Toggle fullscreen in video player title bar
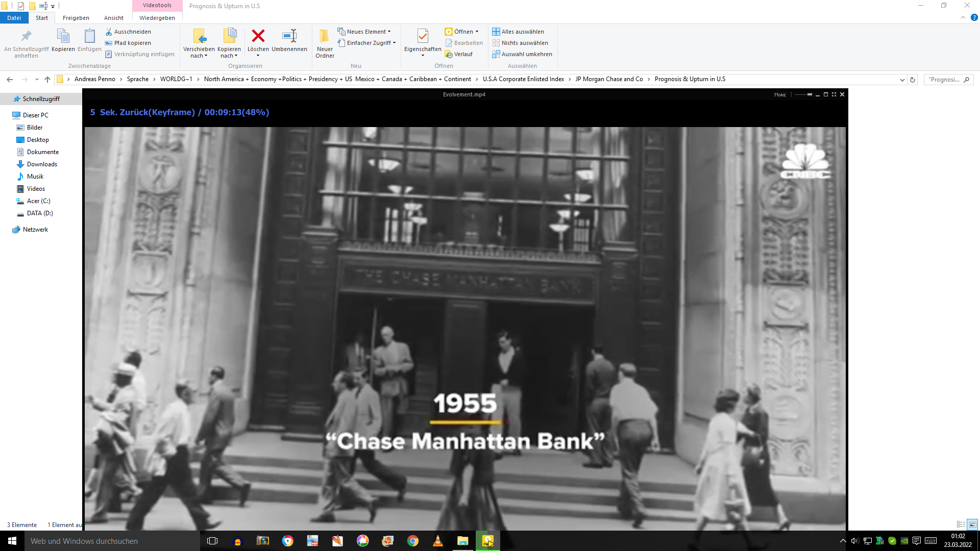The image size is (980, 551). [x=834, y=94]
